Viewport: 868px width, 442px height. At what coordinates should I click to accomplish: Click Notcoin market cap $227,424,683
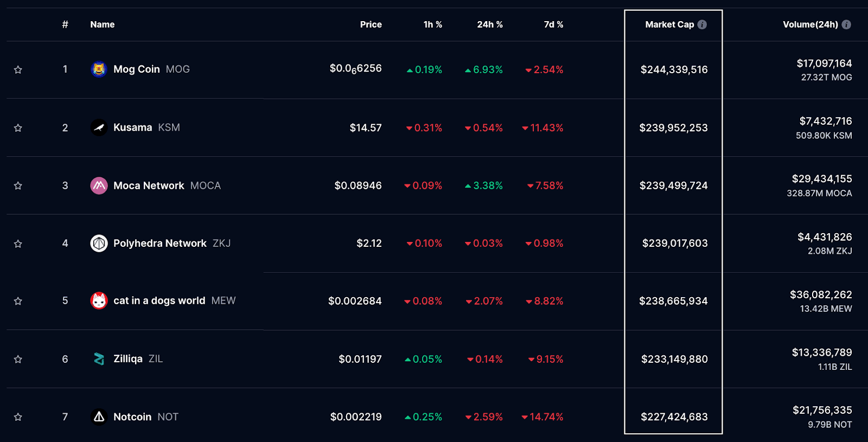[674, 417]
